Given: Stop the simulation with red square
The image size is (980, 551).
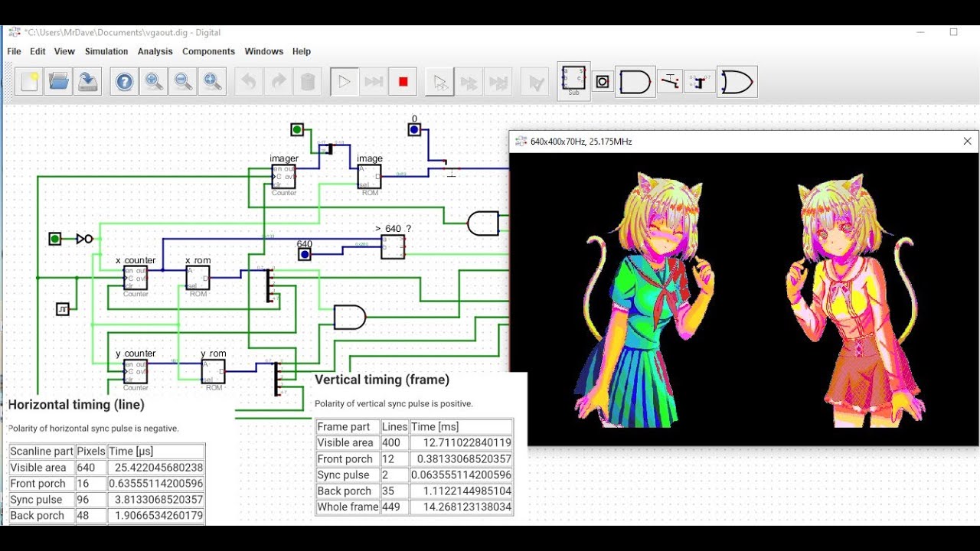Looking at the screenshot, I should 403,81.
